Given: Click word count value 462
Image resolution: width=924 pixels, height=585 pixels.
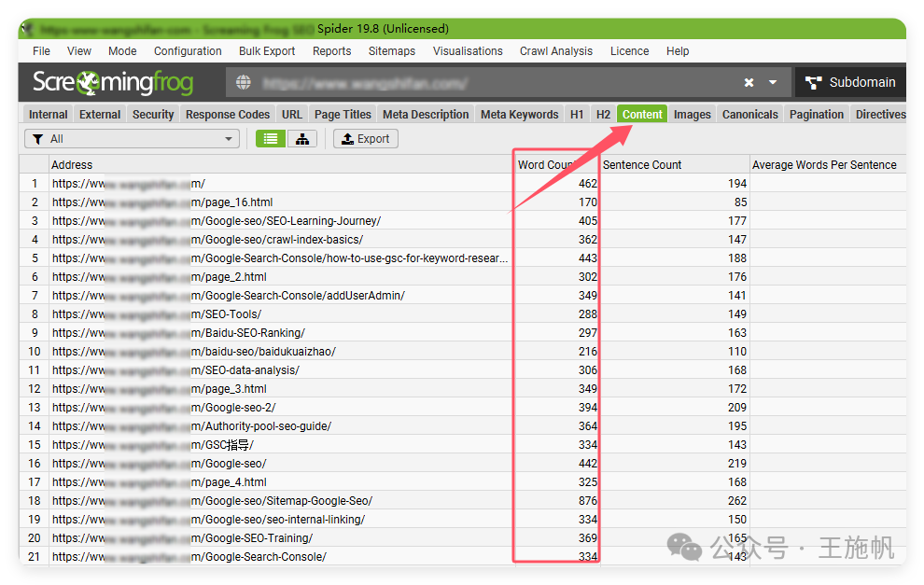Looking at the screenshot, I should pos(587,184).
